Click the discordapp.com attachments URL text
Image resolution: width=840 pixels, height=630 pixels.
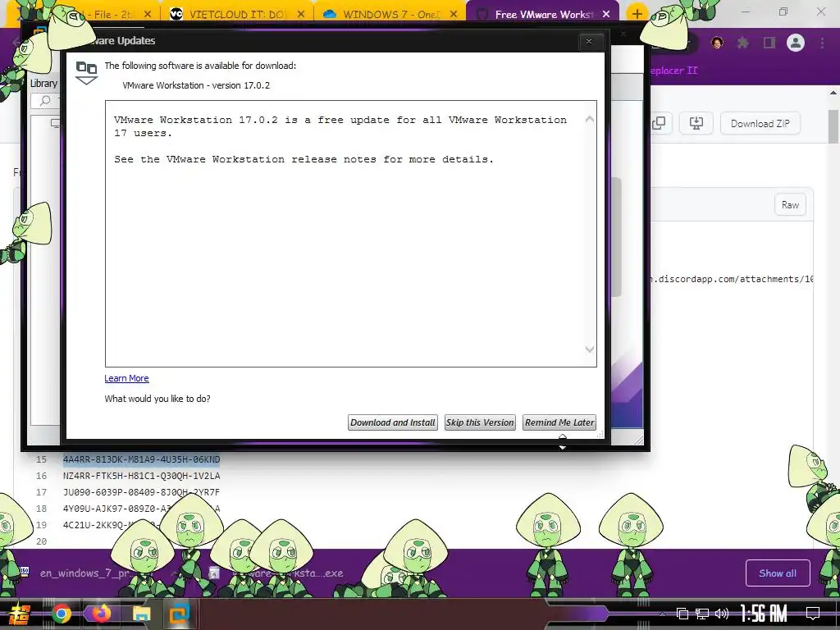[x=732, y=279]
